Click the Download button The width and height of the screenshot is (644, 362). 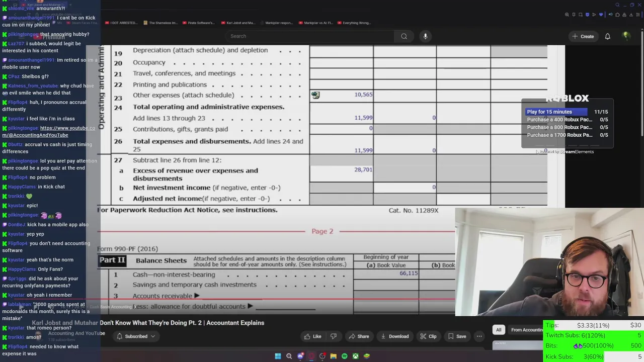pyautogui.click(x=395, y=336)
